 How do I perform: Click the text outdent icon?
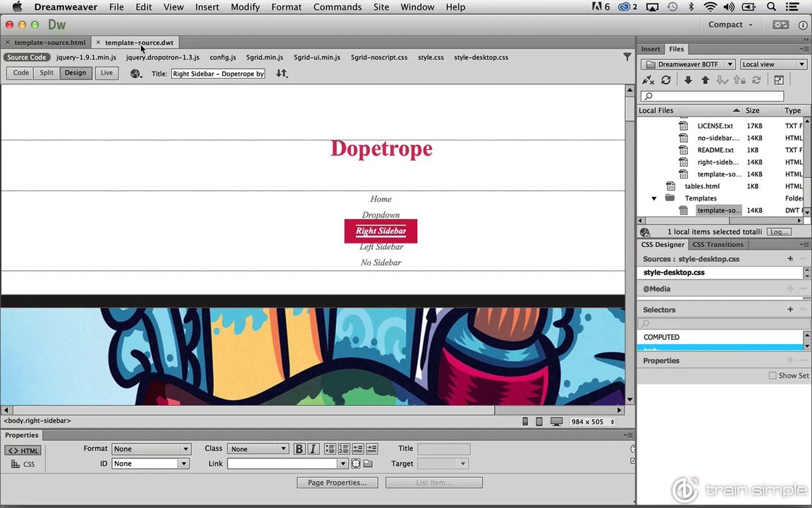[x=358, y=449]
